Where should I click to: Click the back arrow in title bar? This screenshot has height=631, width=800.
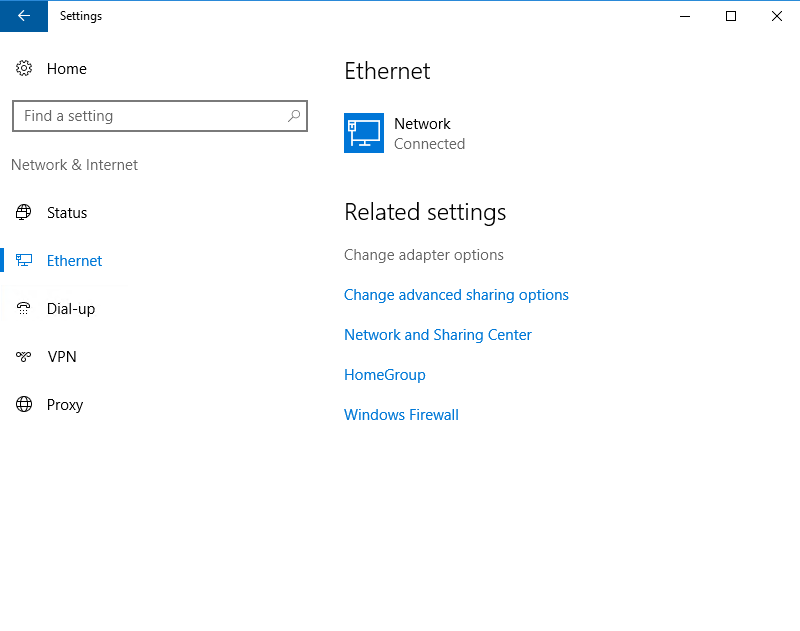(x=24, y=16)
